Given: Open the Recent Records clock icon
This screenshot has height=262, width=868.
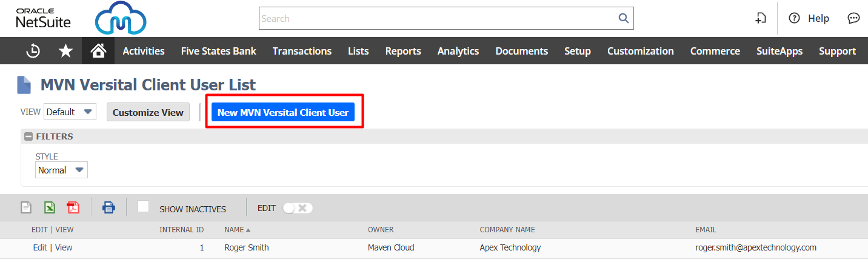Looking at the screenshot, I should pyautogui.click(x=33, y=52).
